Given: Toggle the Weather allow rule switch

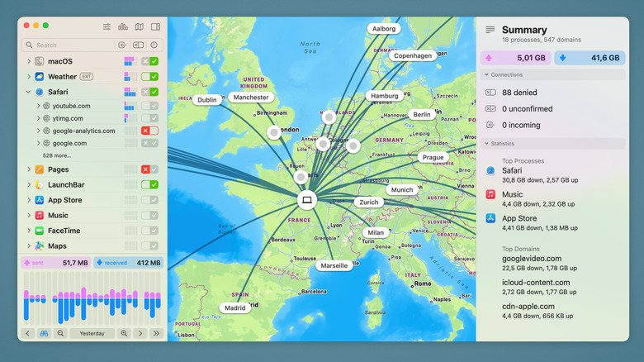Looking at the screenshot, I should pyautogui.click(x=149, y=77).
